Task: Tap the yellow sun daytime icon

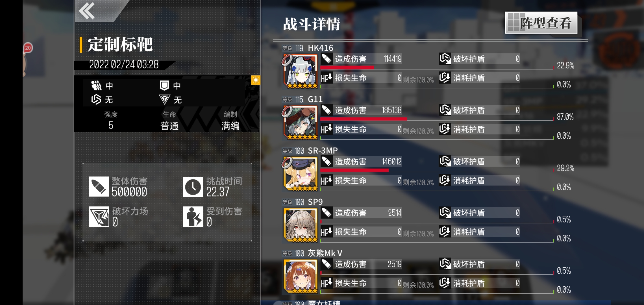Action: [256, 80]
